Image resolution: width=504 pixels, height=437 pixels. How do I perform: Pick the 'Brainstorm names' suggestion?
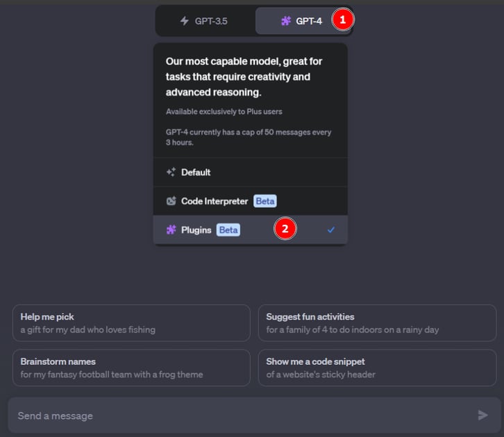click(x=131, y=368)
